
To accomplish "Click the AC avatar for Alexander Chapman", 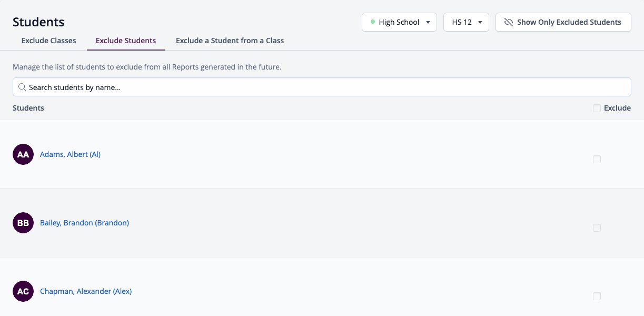I will pyautogui.click(x=23, y=291).
